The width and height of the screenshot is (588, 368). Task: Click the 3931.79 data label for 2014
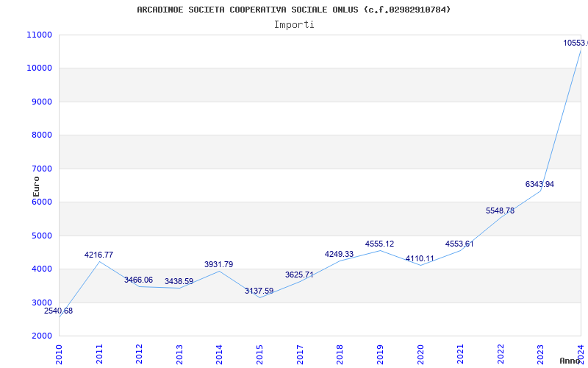218,264
